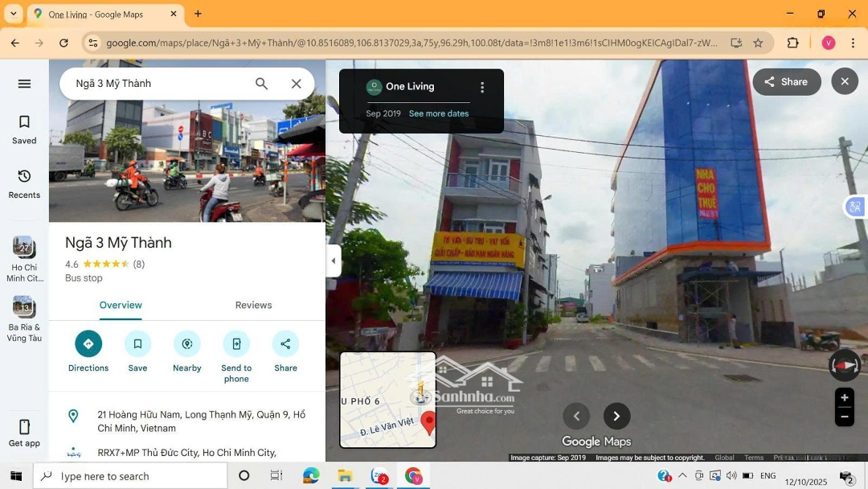Send this place to phone
This screenshot has height=489, width=868.
(x=236, y=344)
